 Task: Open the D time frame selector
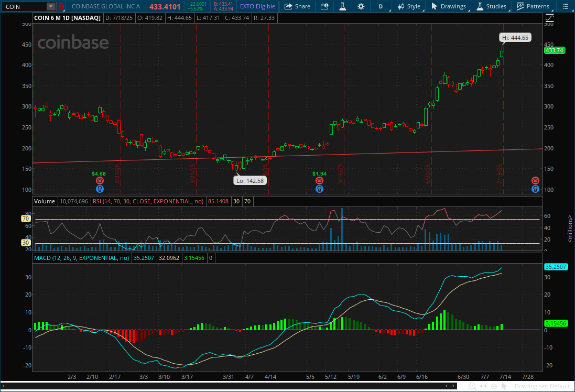[x=381, y=6]
